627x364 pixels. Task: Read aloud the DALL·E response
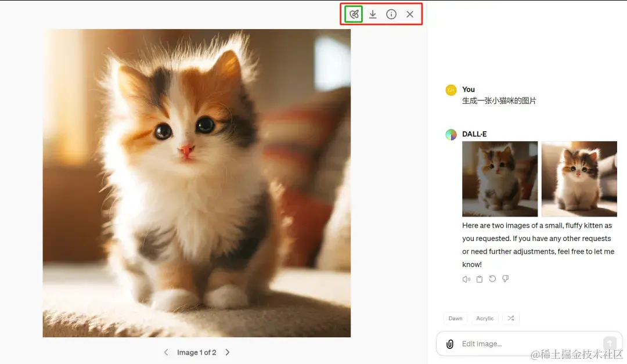(x=466, y=279)
